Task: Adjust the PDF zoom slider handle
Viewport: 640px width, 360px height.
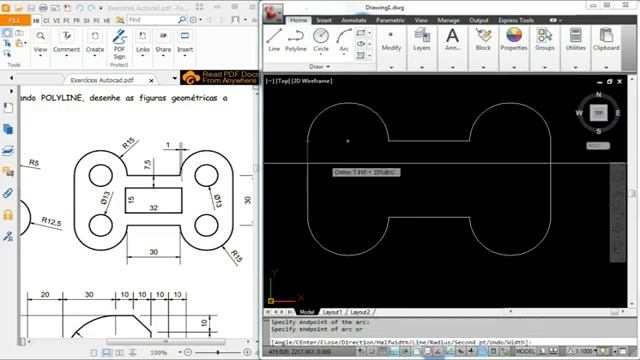Action: coord(218,352)
